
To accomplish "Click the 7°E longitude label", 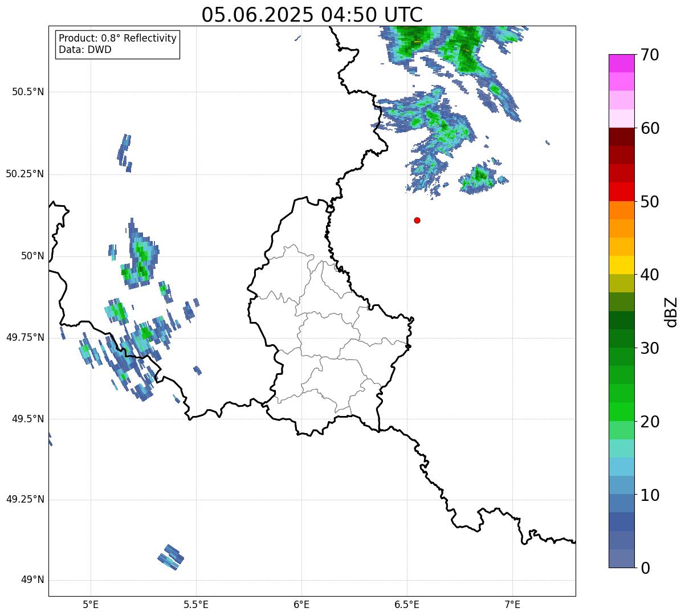I will click(x=512, y=604).
